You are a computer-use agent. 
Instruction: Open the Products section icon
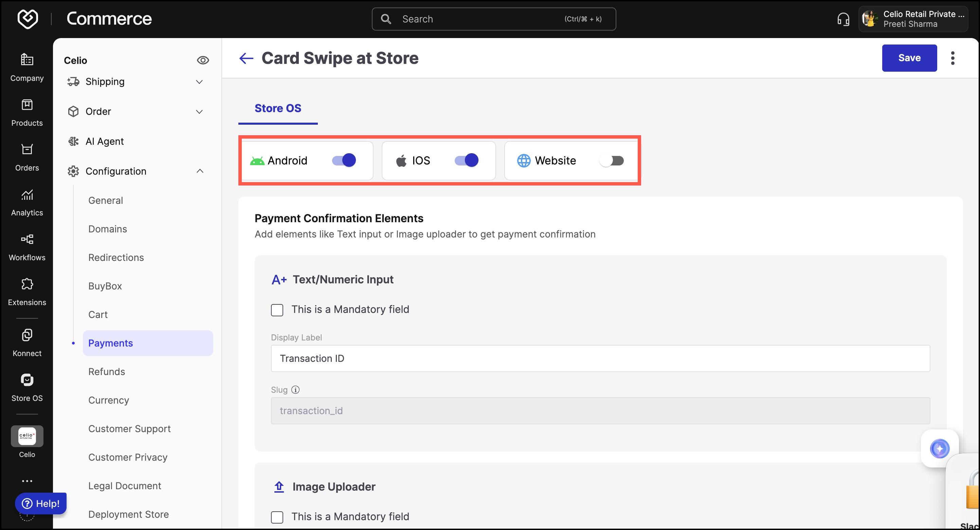tap(26, 105)
